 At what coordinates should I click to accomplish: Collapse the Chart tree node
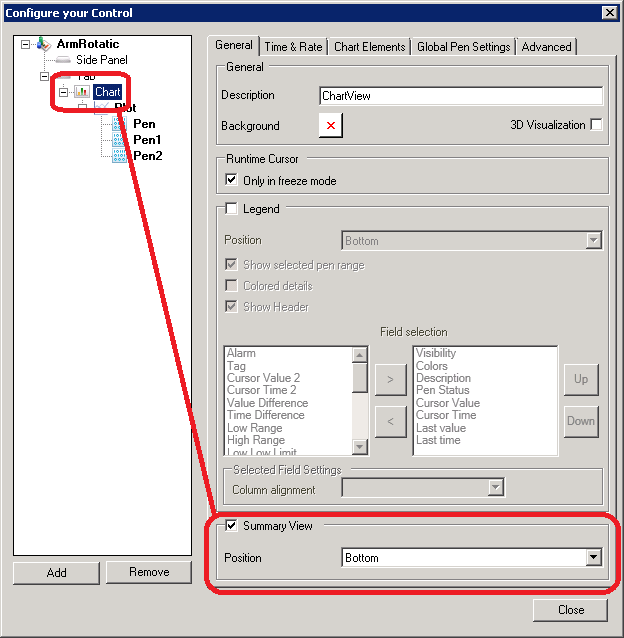63,92
